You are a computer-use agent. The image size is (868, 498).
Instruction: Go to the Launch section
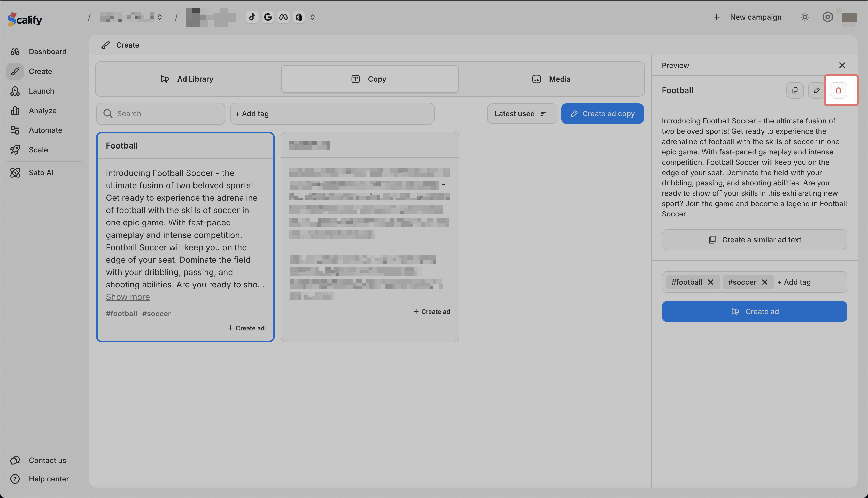click(x=41, y=91)
